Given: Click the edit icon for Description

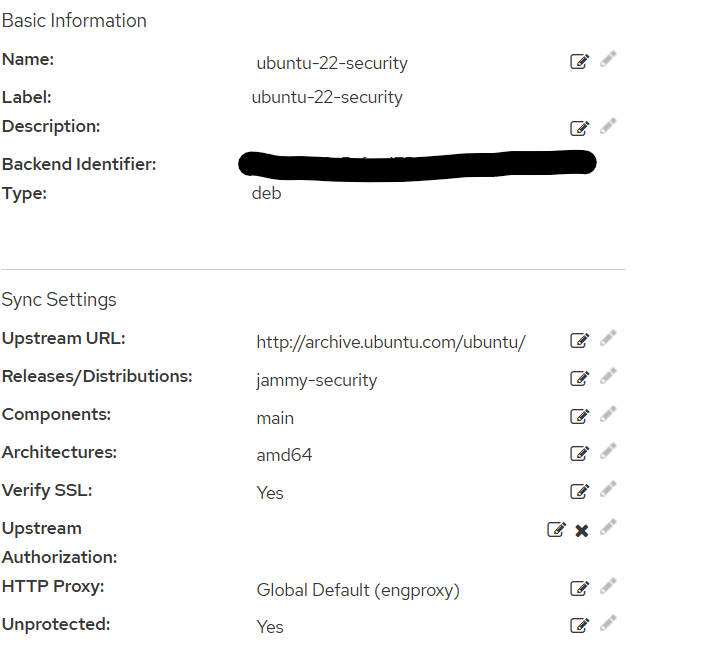Looking at the screenshot, I should point(579,128).
